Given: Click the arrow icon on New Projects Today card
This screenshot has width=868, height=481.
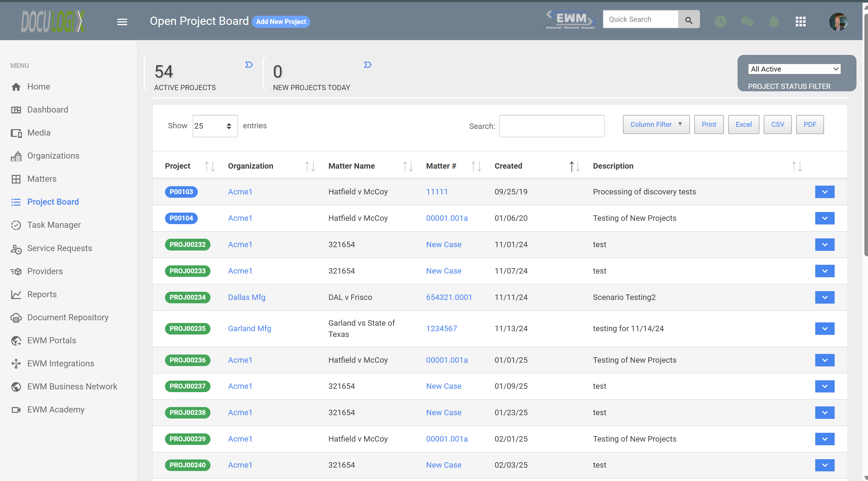Looking at the screenshot, I should click(368, 65).
